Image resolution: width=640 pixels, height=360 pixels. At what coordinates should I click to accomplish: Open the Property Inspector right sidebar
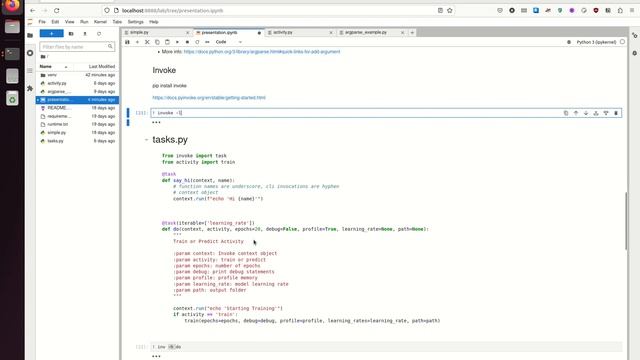pyautogui.click(x=634, y=36)
